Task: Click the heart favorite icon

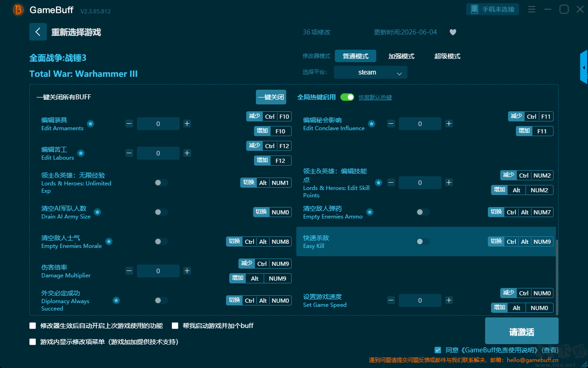Action: tap(452, 32)
